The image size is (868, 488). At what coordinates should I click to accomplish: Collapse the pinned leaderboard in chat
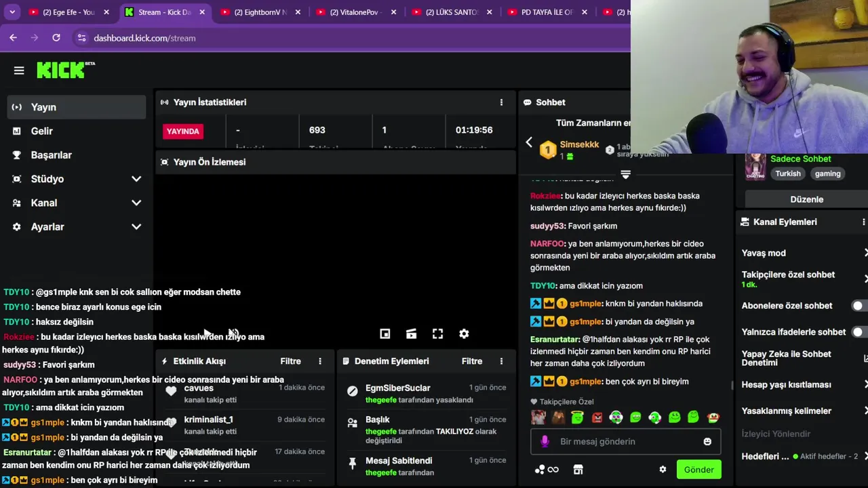[x=625, y=175]
